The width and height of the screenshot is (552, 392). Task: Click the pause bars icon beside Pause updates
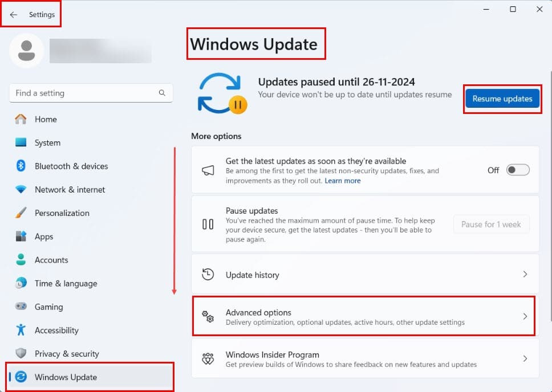click(x=208, y=224)
